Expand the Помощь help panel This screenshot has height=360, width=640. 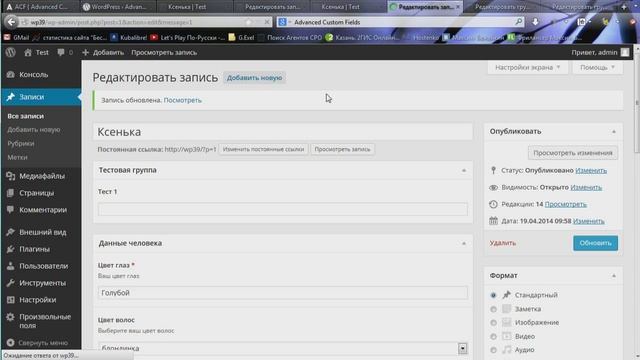[597, 67]
